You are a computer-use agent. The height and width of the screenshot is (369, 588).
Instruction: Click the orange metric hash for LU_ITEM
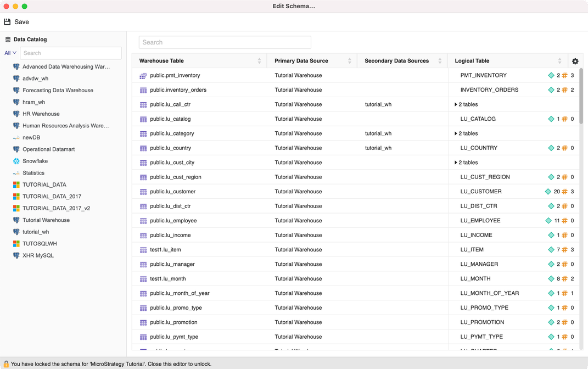564,250
